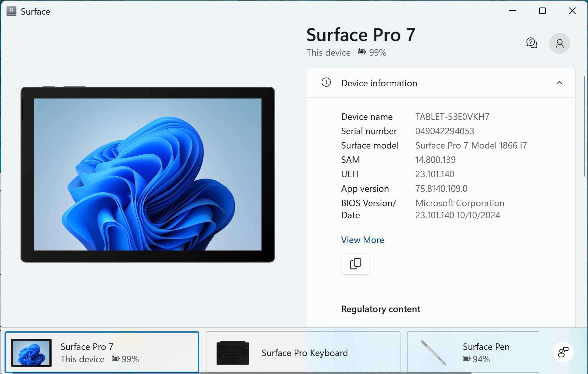Image resolution: width=588 pixels, height=374 pixels.
Task: Copy device information with the copy icon button
Action: tap(355, 264)
